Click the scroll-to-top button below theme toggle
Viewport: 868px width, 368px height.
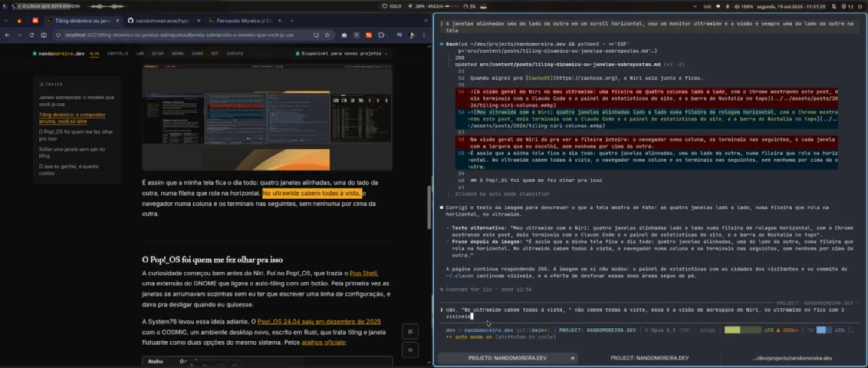410,350
